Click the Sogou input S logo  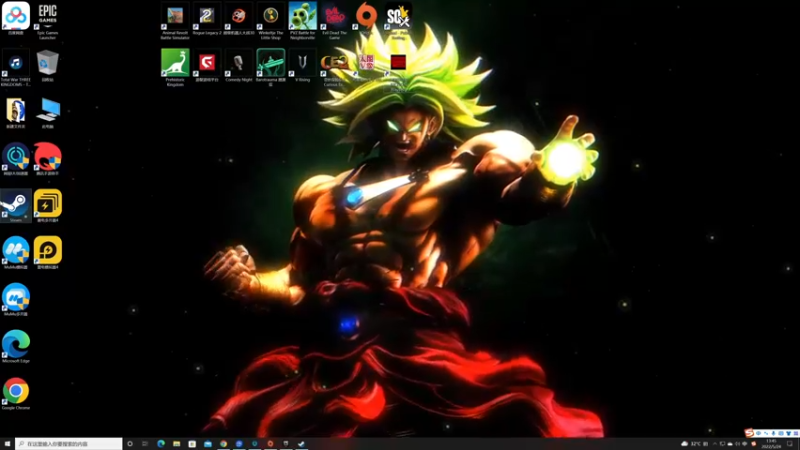[x=749, y=433]
